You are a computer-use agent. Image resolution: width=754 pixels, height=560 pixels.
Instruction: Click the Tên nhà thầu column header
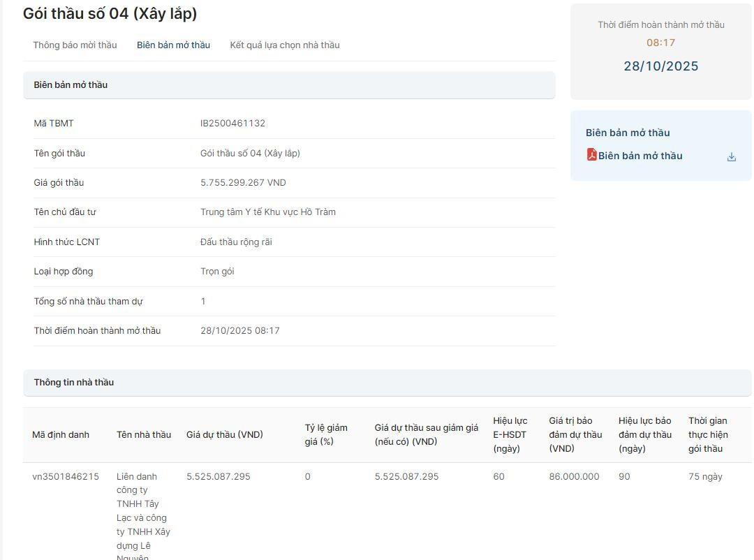coord(143,435)
